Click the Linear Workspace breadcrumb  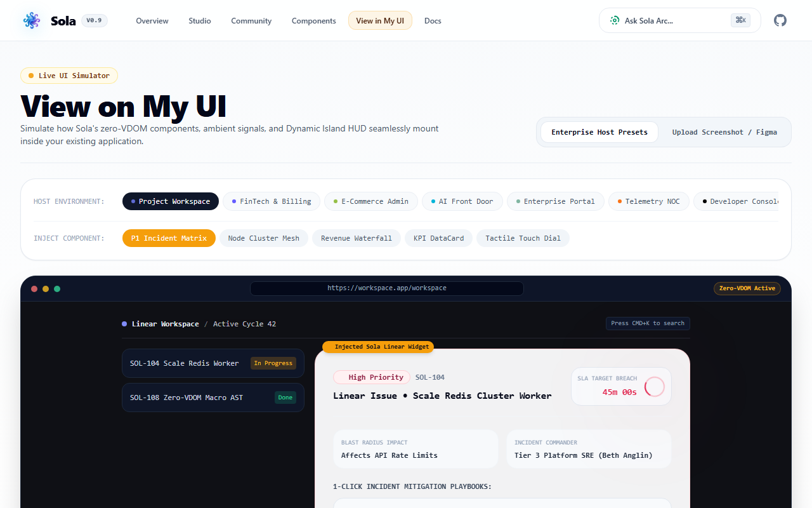(x=165, y=324)
